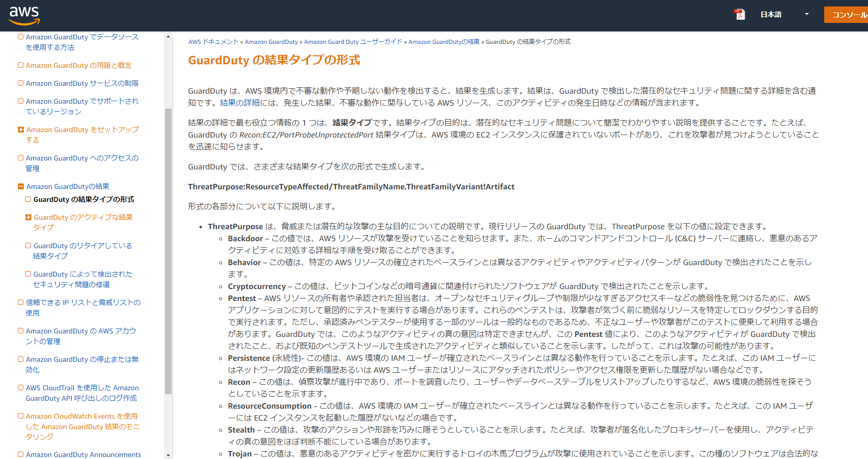
Task: Open 'Amazon GuardDutyの結果' breadcrumb link
Action: click(x=444, y=42)
